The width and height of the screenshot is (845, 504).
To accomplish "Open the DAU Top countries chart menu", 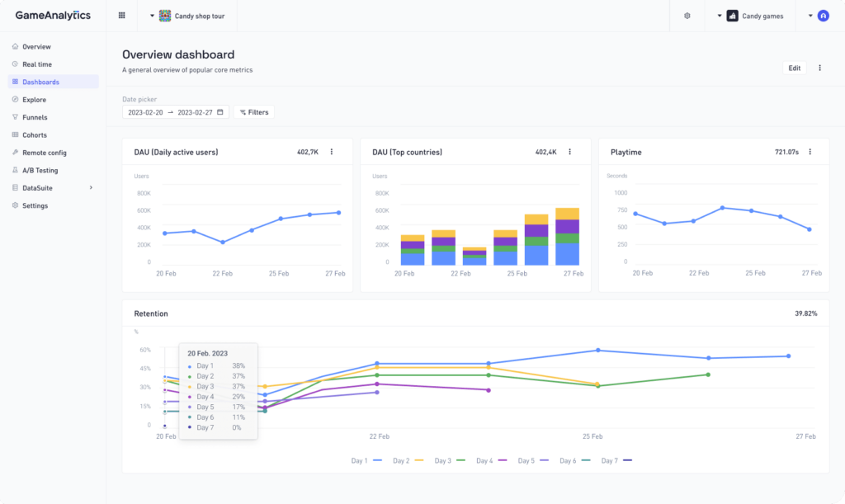I will coord(570,152).
